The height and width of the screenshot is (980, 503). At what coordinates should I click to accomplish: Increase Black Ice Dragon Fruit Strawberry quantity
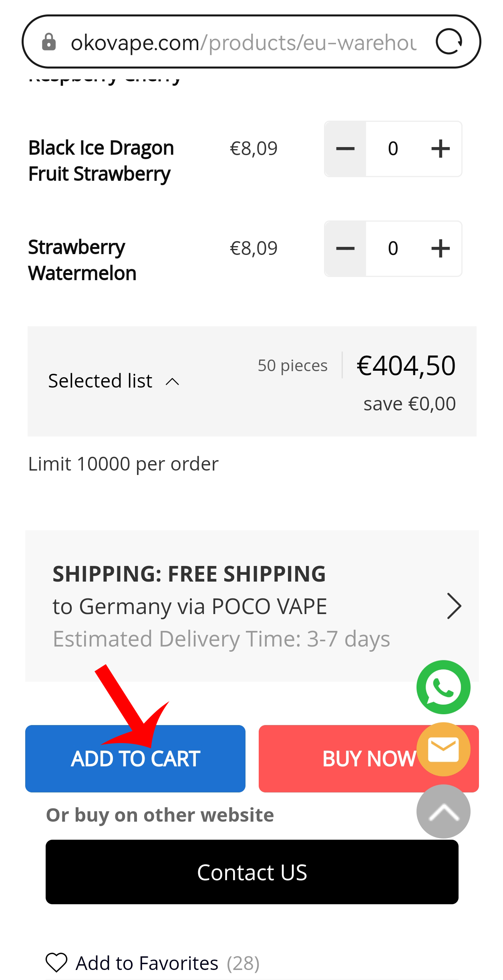(440, 149)
